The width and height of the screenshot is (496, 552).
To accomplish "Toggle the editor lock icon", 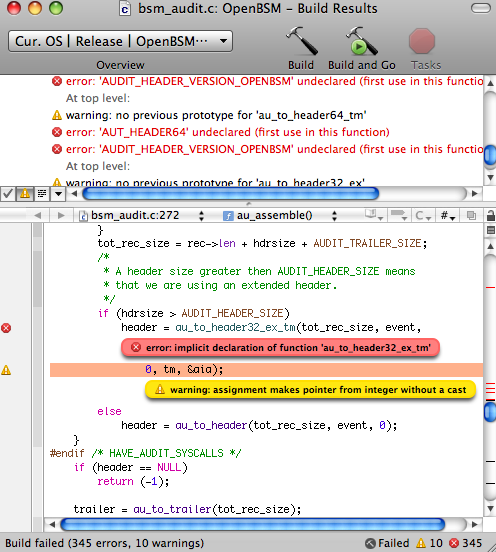I will [490, 215].
